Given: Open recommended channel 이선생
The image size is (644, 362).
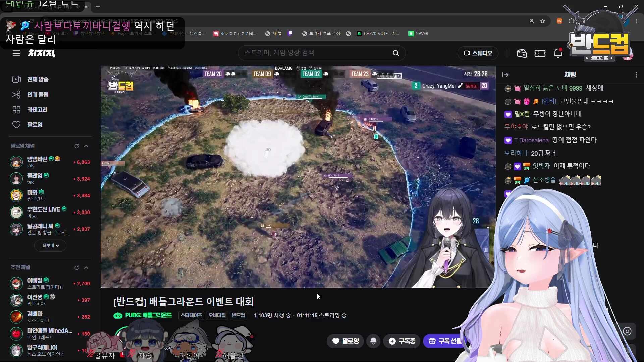Looking at the screenshot, I should [x=50, y=300].
